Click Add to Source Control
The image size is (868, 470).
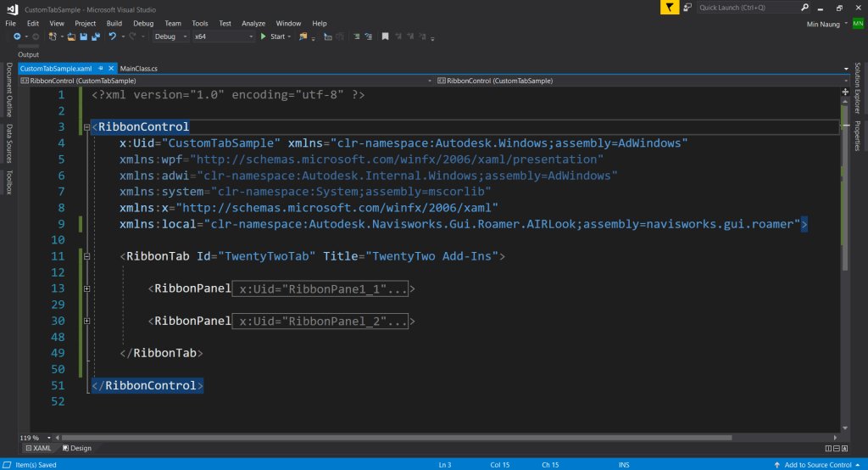[818, 465]
